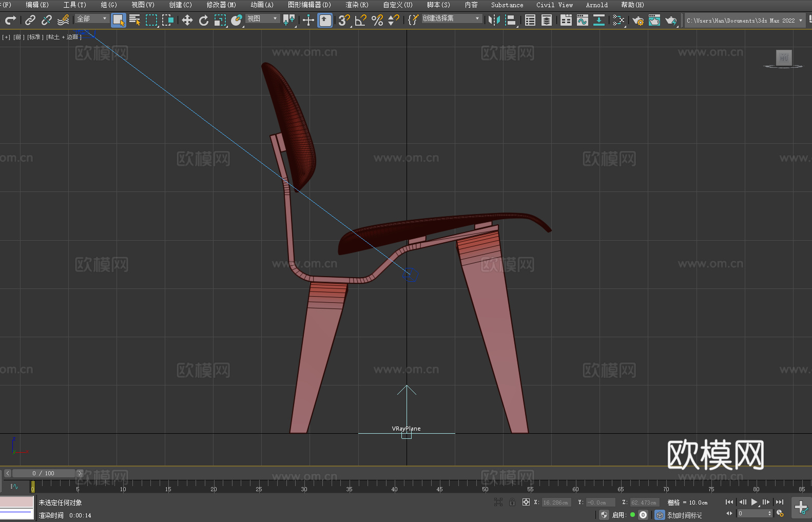Open Select by Name list
The width and height of the screenshot is (812, 522).
click(135, 20)
